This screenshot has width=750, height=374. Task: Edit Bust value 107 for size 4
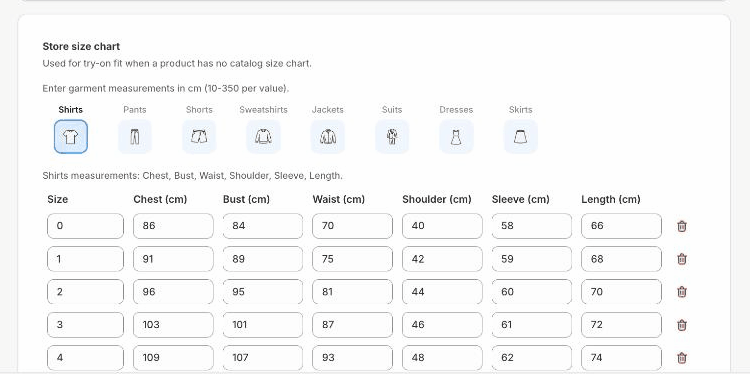pos(263,358)
